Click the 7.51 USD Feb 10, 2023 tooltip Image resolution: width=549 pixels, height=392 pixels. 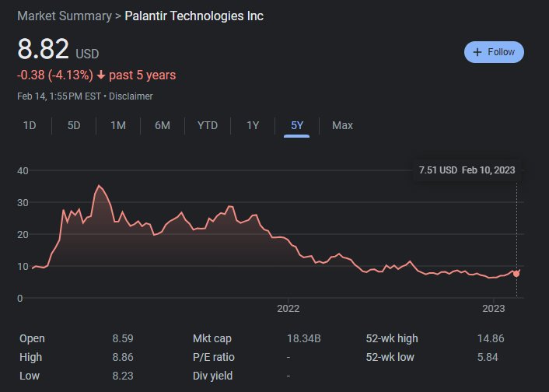tap(467, 170)
